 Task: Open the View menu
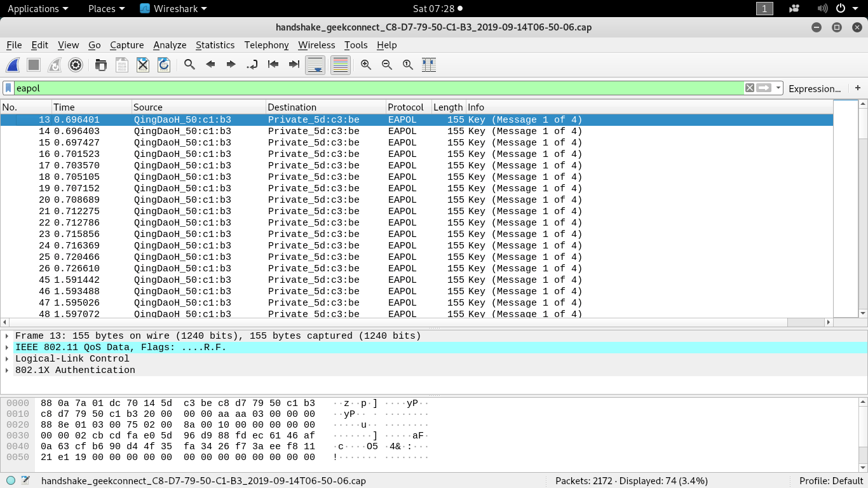click(x=68, y=45)
